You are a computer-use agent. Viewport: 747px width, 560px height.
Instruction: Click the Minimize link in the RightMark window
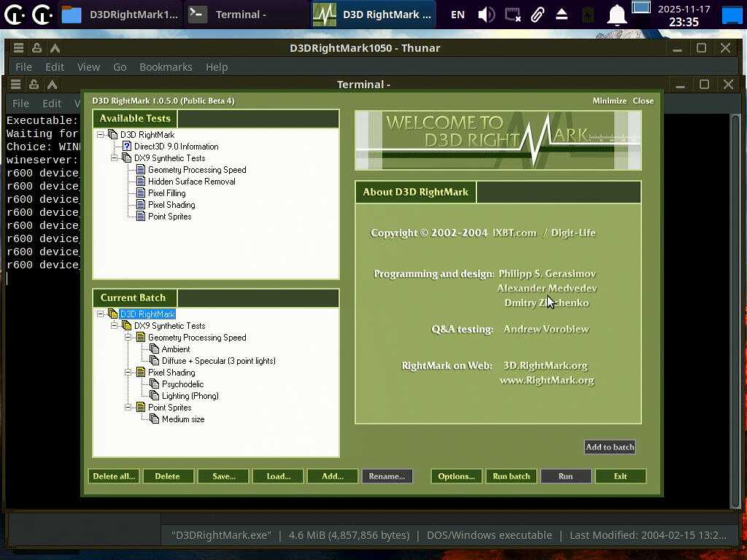point(609,101)
